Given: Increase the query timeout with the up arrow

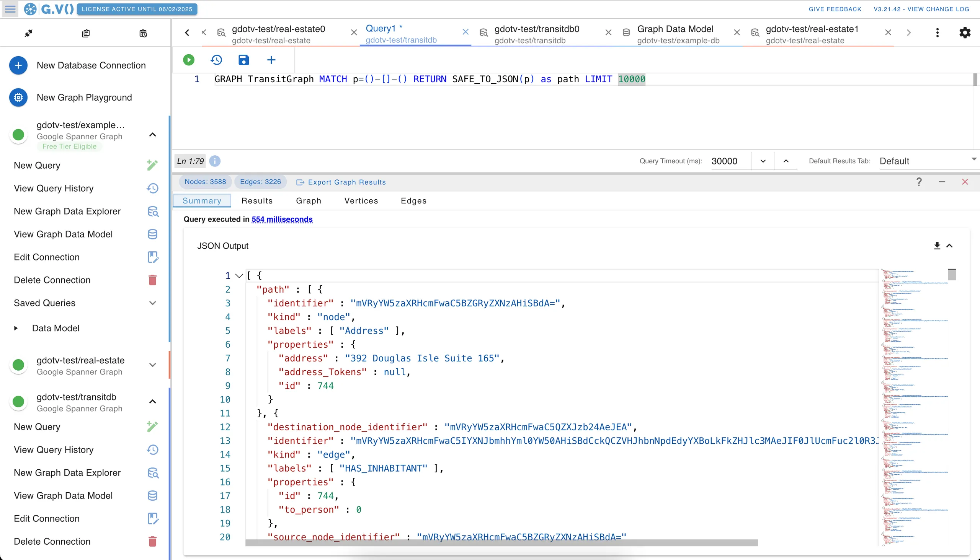Looking at the screenshot, I should 786,161.
